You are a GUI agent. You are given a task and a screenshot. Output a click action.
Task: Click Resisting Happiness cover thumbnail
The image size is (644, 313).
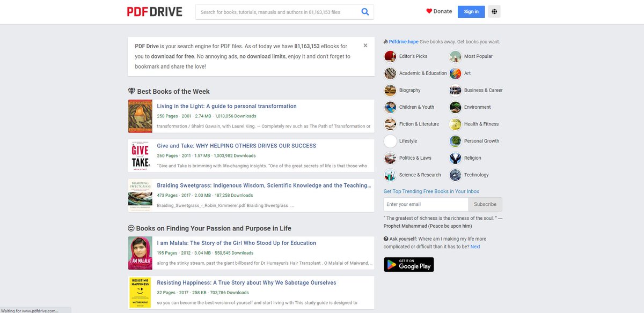click(140, 293)
